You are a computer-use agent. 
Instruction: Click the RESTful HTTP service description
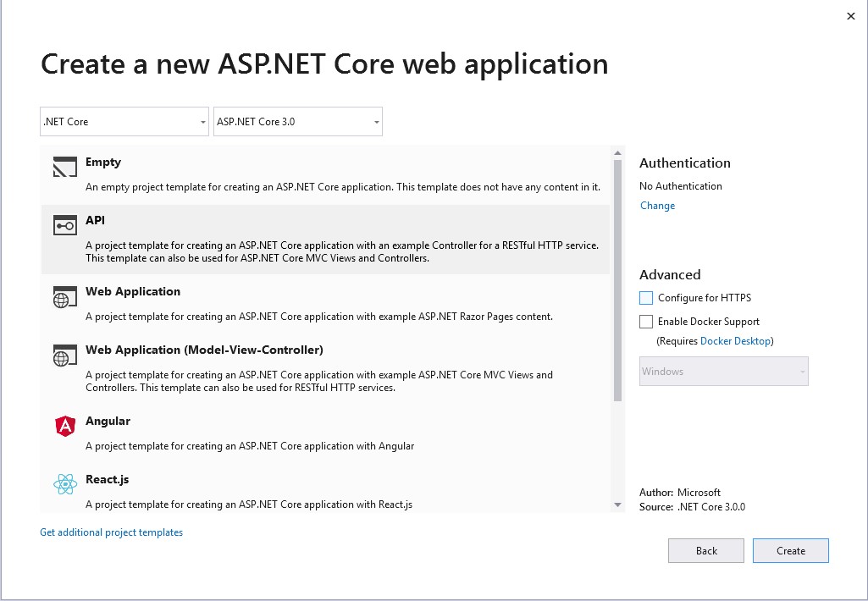pos(342,251)
